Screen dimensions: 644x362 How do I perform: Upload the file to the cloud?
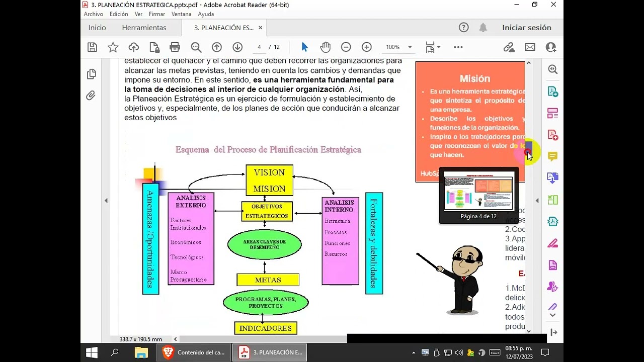tap(134, 47)
